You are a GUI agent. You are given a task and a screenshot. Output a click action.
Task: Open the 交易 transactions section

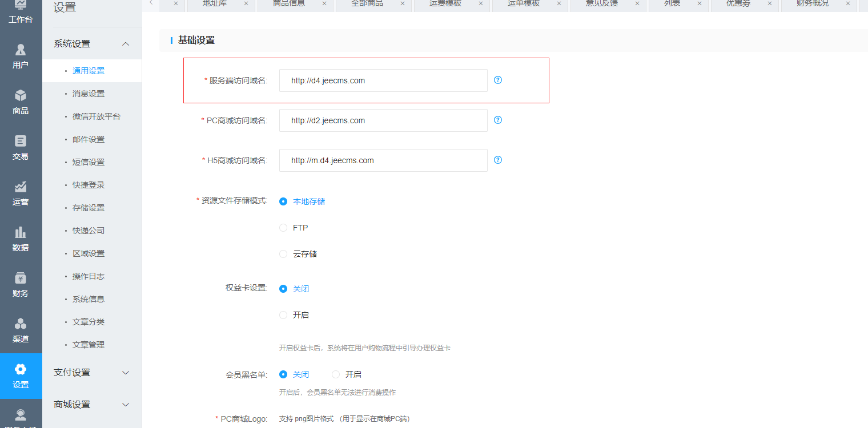tap(21, 148)
